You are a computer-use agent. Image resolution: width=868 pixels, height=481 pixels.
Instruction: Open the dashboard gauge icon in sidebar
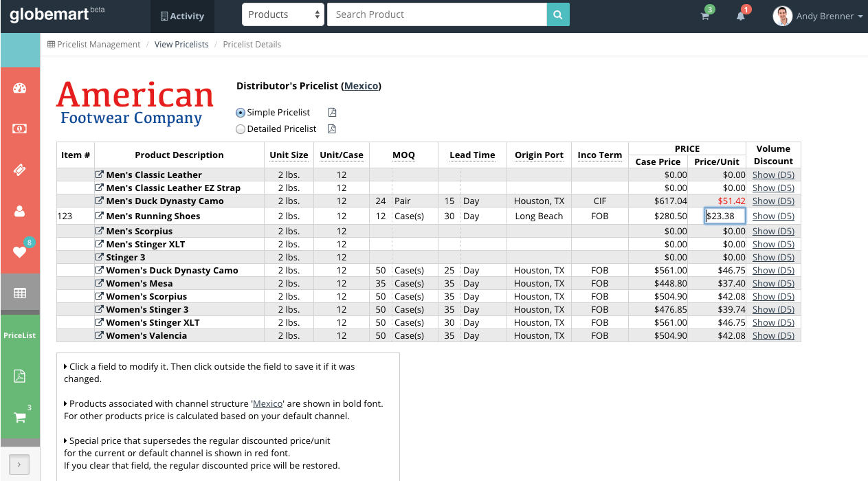pyautogui.click(x=19, y=88)
